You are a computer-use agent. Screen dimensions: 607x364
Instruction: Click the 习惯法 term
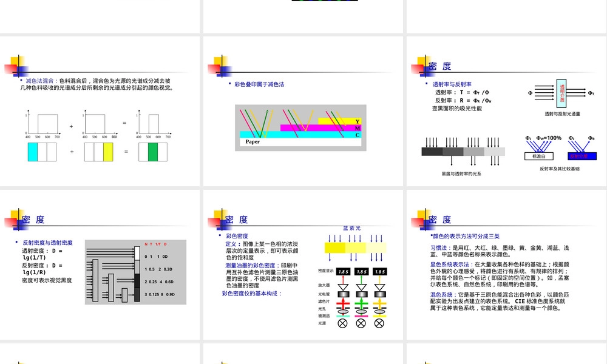(438, 248)
